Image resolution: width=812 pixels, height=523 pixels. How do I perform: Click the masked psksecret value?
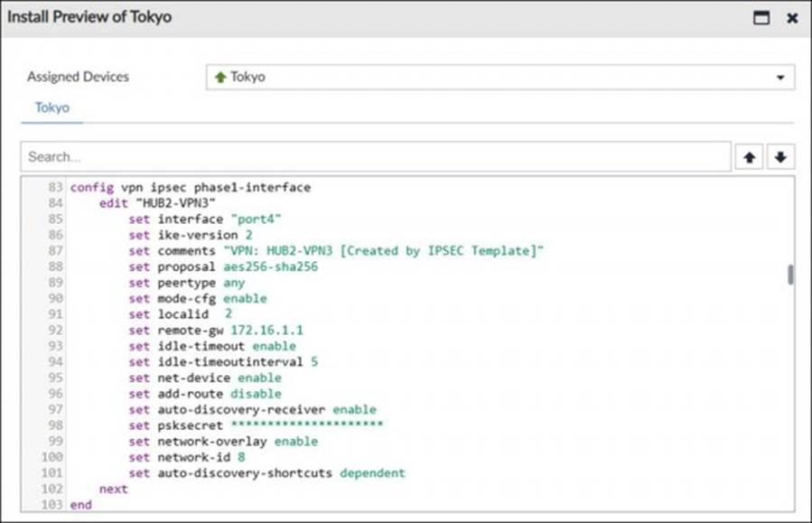click(307, 425)
